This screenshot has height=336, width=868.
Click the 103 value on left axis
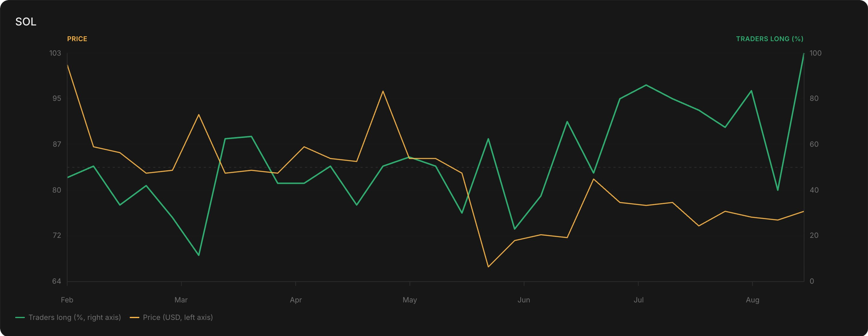[x=55, y=53]
